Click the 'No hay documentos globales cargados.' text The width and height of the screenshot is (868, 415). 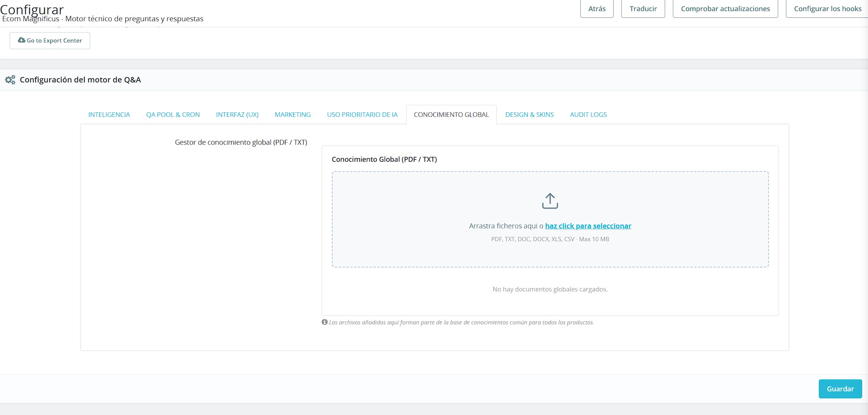(x=550, y=289)
